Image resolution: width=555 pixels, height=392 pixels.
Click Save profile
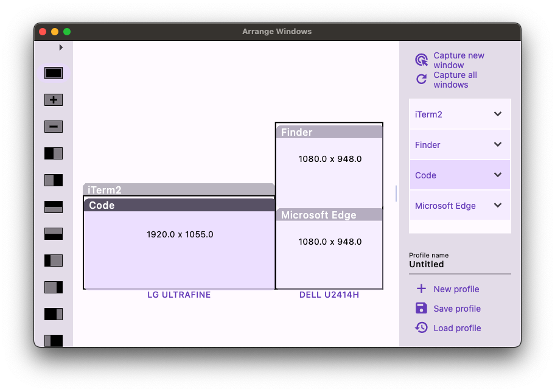pyautogui.click(x=448, y=309)
